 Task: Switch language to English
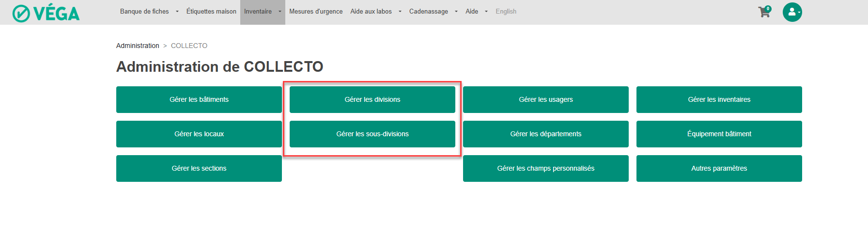click(x=506, y=12)
